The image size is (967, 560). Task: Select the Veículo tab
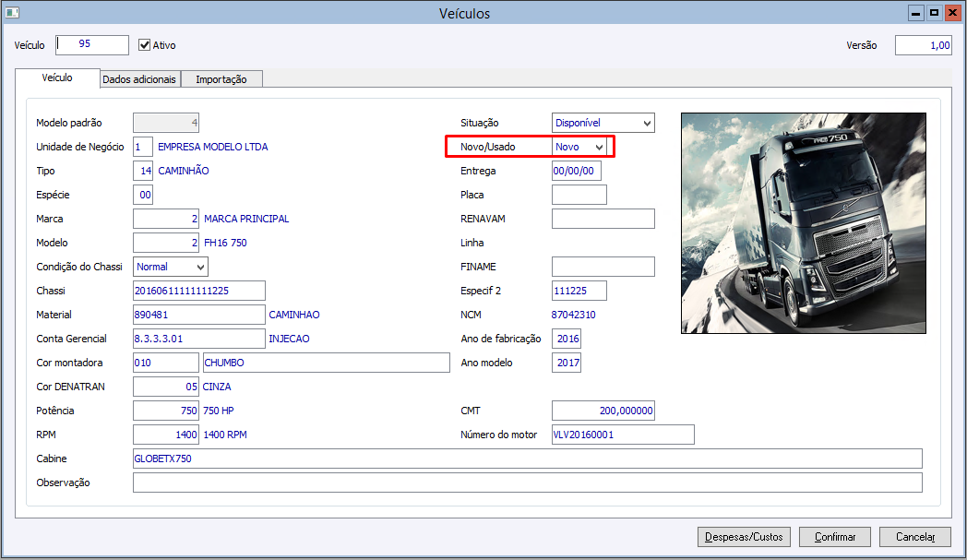click(x=57, y=77)
